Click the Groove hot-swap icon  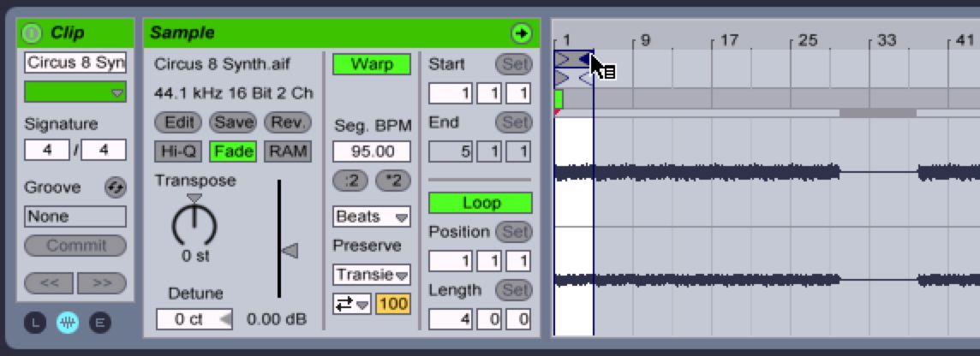116,187
